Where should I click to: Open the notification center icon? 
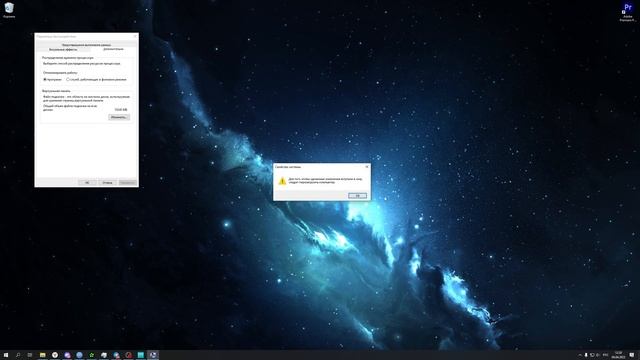click(x=632, y=355)
